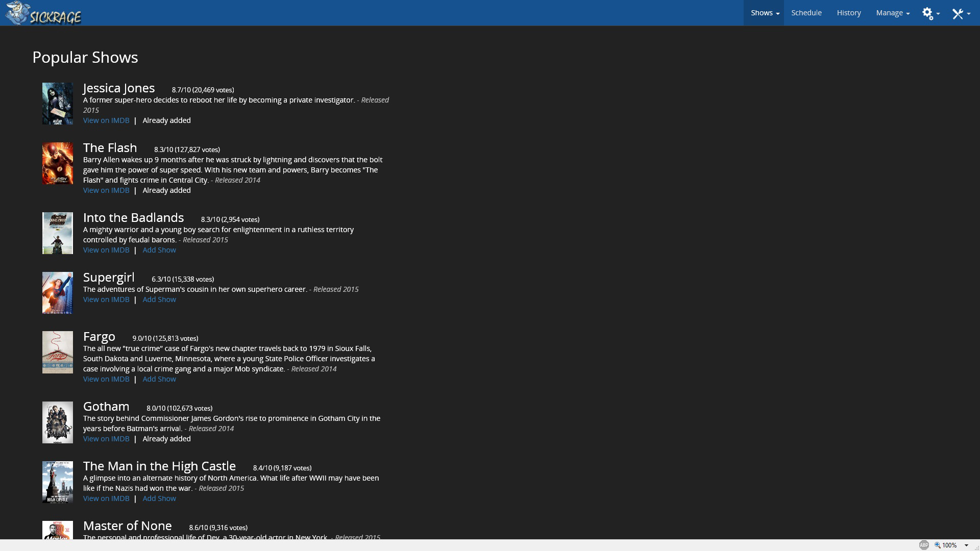Click the Supergirl title
The width and height of the screenshot is (980, 551).
109,278
